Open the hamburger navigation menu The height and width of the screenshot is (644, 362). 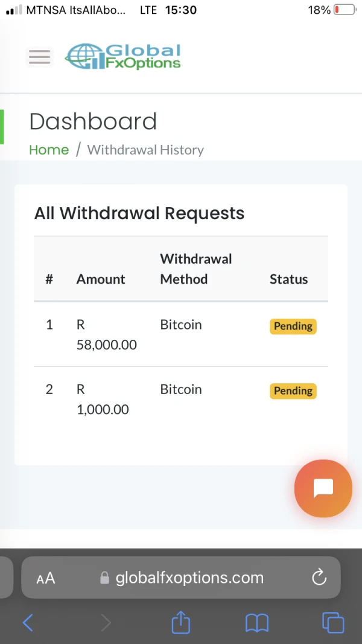point(39,57)
